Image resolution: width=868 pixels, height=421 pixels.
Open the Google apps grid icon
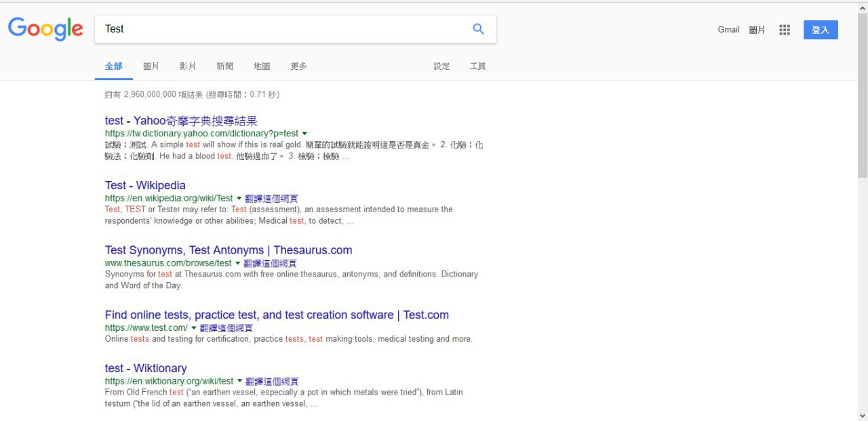(x=785, y=30)
